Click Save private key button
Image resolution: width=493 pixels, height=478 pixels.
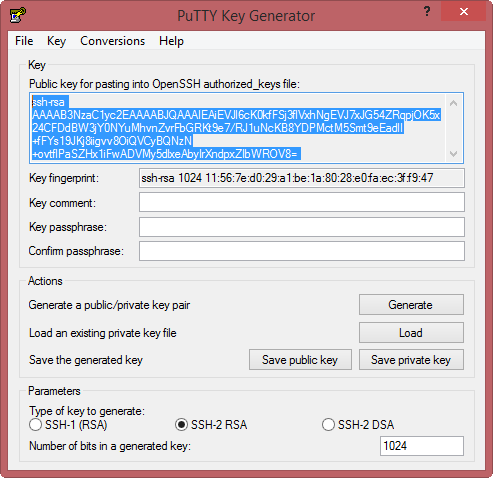(411, 360)
